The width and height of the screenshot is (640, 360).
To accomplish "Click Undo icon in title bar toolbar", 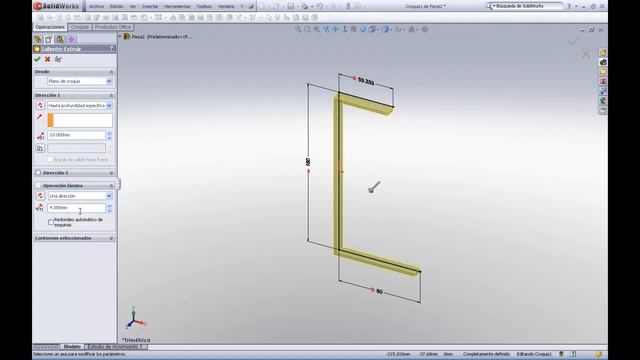I will (320, 6).
